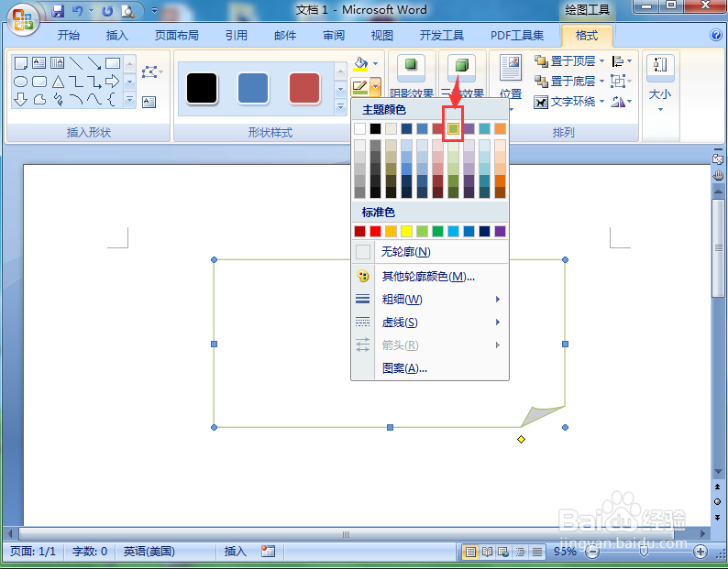Image resolution: width=728 pixels, height=569 pixels.
Task: Click Bring to Front (置于顶层)
Action: pyautogui.click(x=565, y=60)
